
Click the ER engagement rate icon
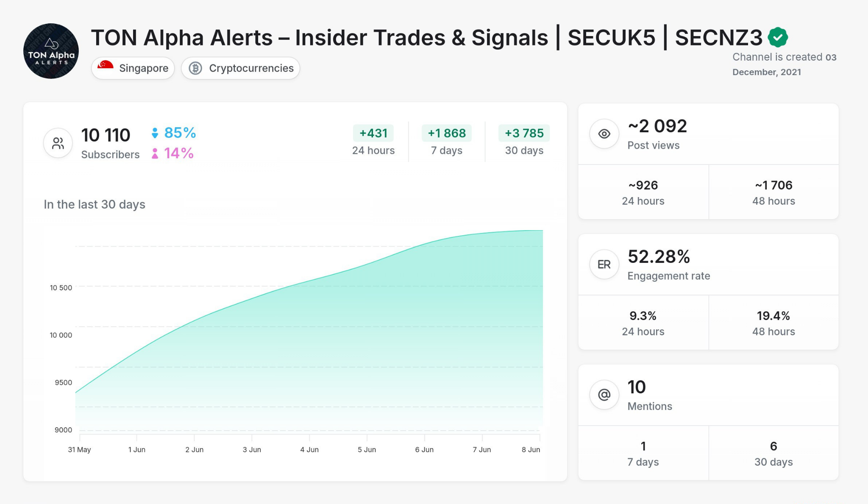click(604, 265)
